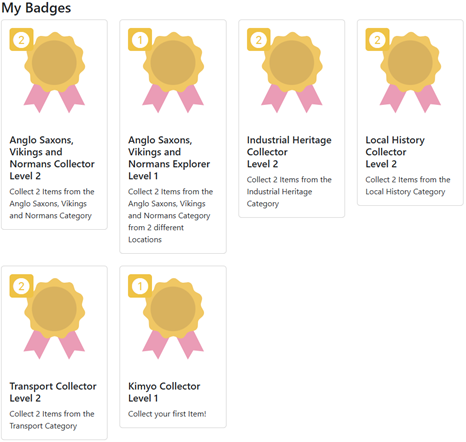Open Anglo Saxons, Vikings and Normans Explorer title
This screenshot has width=466, height=442.
click(169, 158)
